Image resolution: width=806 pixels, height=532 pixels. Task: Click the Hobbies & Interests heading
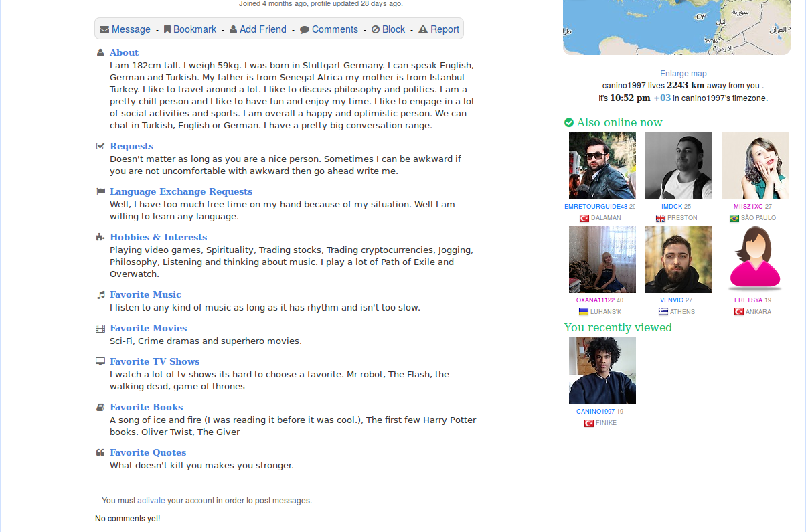pyautogui.click(x=158, y=237)
